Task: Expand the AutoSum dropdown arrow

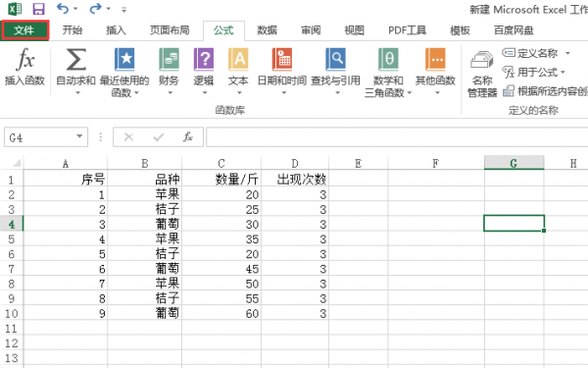Action: (77, 92)
